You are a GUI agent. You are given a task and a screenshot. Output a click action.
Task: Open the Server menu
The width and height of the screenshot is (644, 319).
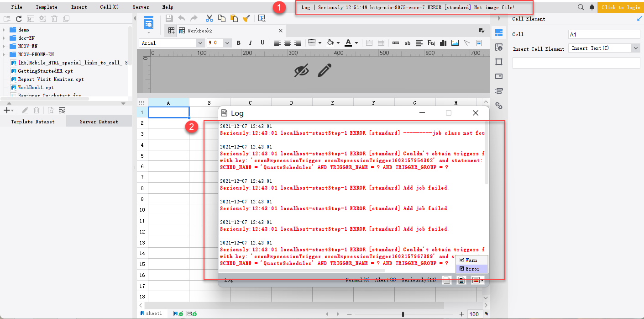pos(141,6)
